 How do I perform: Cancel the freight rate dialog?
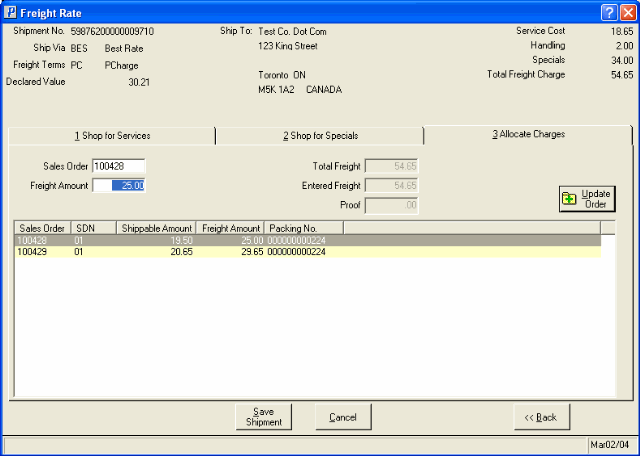[x=343, y=417]
